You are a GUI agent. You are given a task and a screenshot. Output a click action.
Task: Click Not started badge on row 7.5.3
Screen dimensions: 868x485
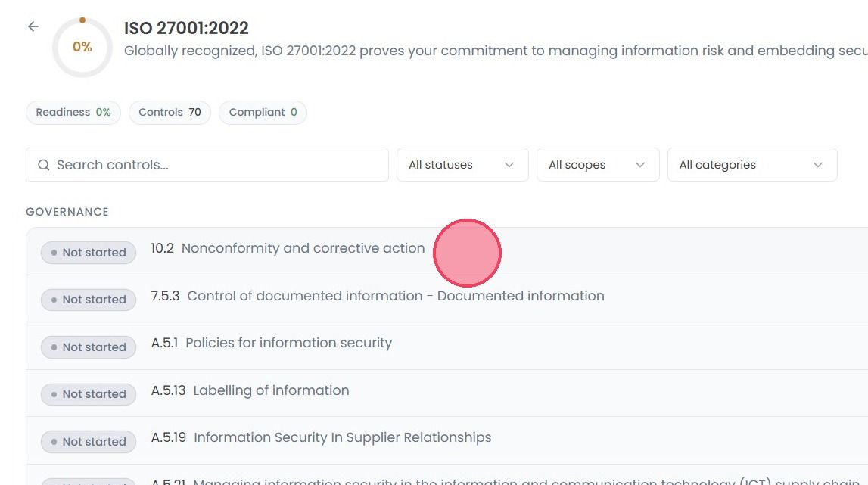[x=89, y=300]
